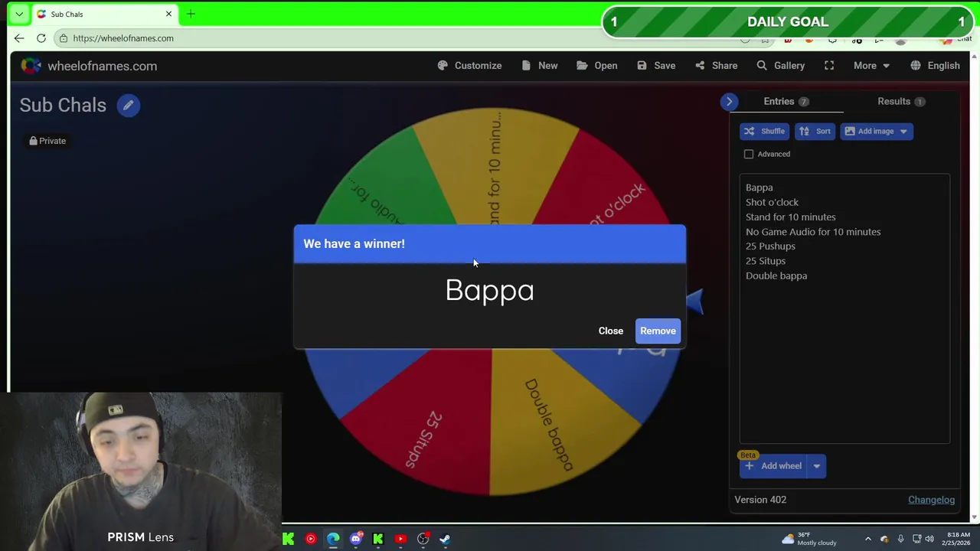Open Steam from the taskbar
Image resolution: width=980 pixels, height=551 pixels.
coord(445,539)
